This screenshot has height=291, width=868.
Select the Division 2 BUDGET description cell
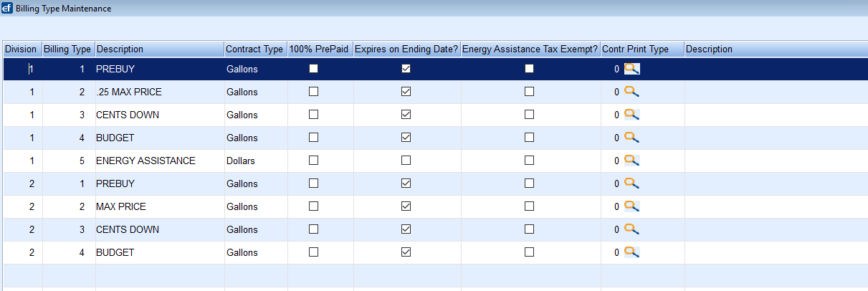click(x=159, y=252)
